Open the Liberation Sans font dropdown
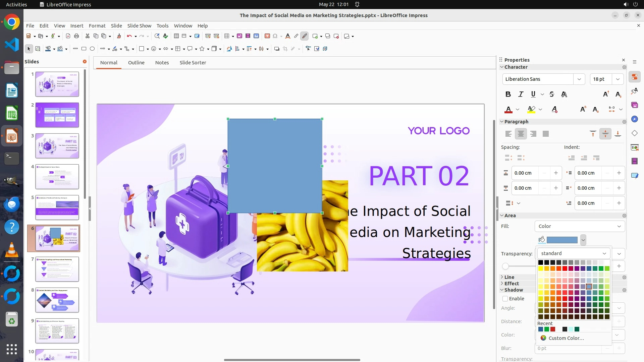The width and height of the screenshot is (644, 362). tap(579, 79)
